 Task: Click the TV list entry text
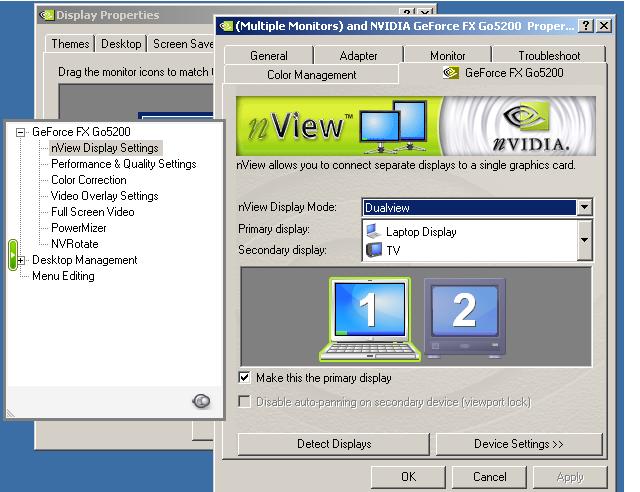pyautogui.click(x=393, y=250)
